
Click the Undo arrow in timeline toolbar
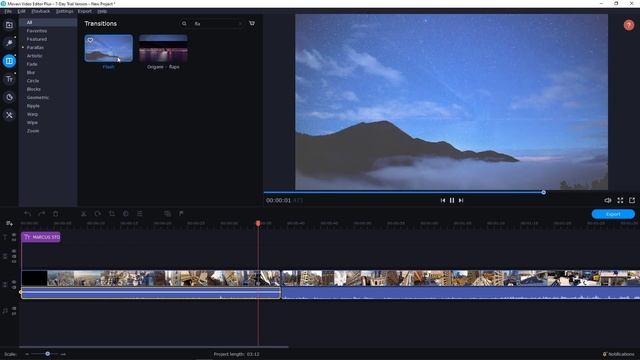pyautogui.click(x=27, y=213)
